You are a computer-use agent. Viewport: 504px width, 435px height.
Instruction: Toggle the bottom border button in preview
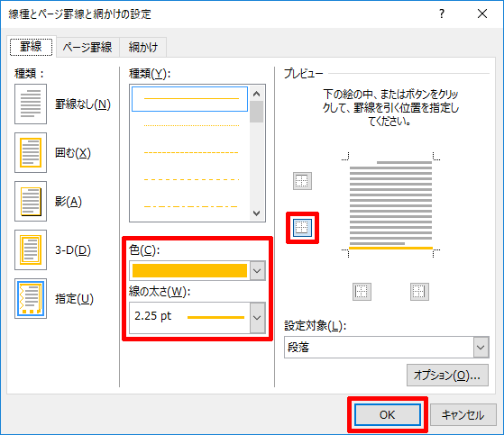pyautogui.click(x=302, y=228)
